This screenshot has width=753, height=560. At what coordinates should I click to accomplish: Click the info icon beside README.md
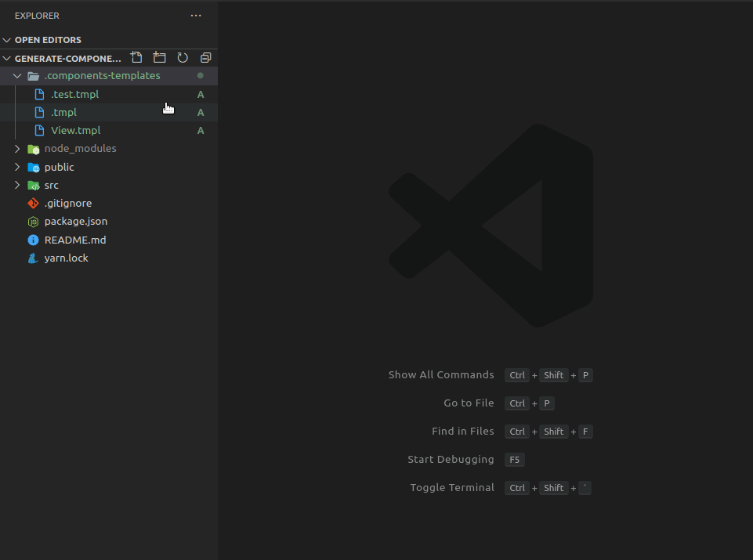(x=33, y=240)
